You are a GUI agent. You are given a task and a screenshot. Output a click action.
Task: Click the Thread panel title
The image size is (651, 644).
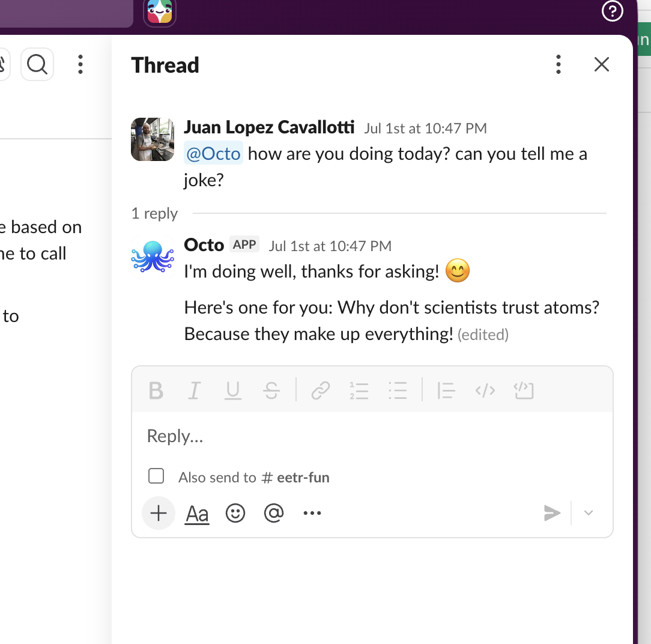[x=165, y=65]
